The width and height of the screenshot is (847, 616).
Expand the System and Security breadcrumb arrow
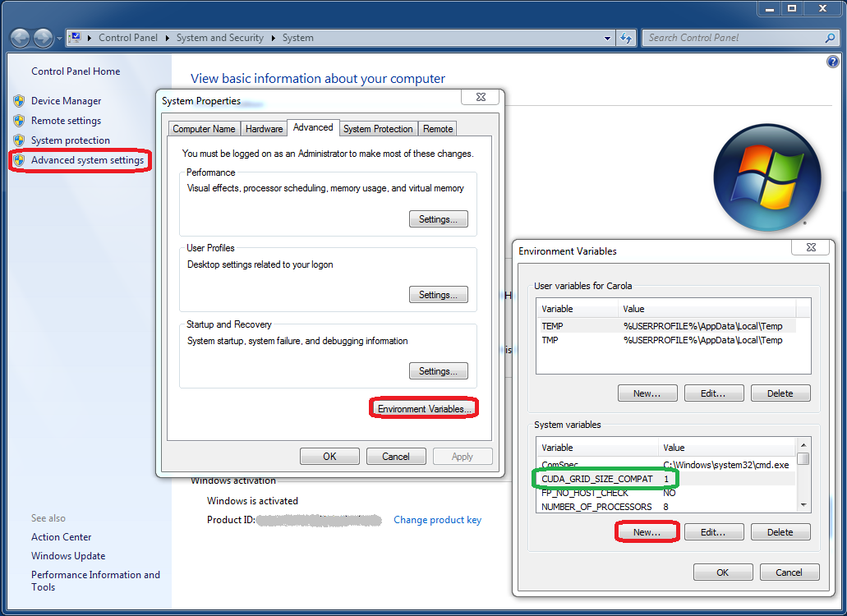(273, 38)
